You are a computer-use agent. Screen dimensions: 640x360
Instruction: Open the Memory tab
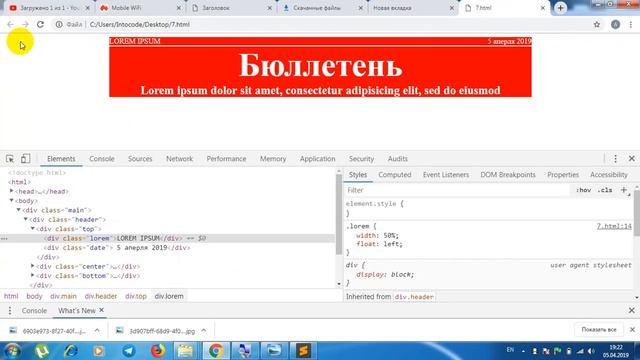click(x=273, y=159)
